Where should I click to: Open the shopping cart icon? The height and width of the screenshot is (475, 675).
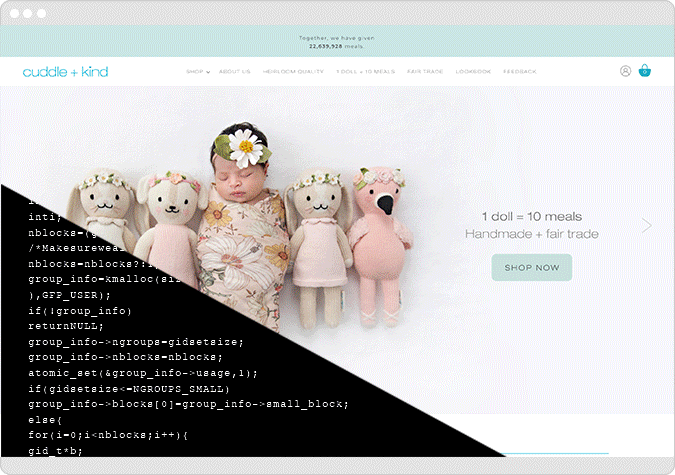pos(645,71)
